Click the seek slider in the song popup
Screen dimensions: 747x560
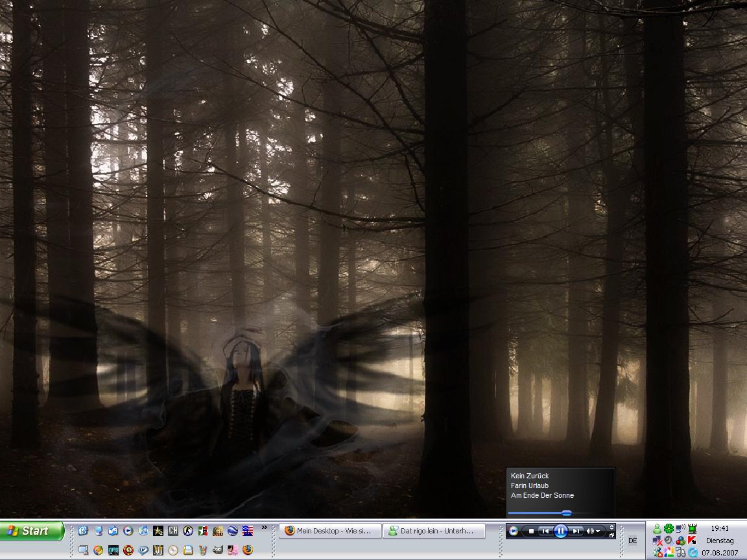566,513
